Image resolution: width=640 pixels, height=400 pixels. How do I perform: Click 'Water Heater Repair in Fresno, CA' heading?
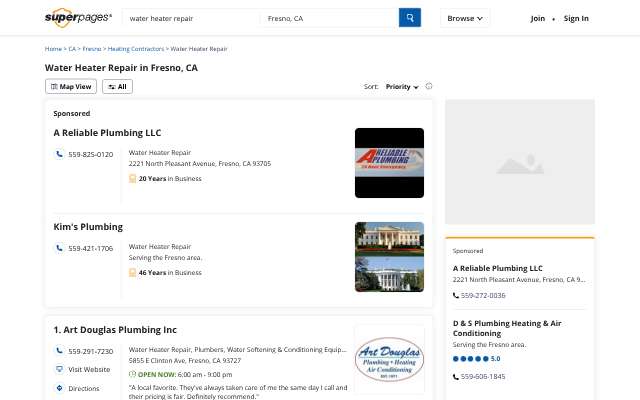(121, 68)
